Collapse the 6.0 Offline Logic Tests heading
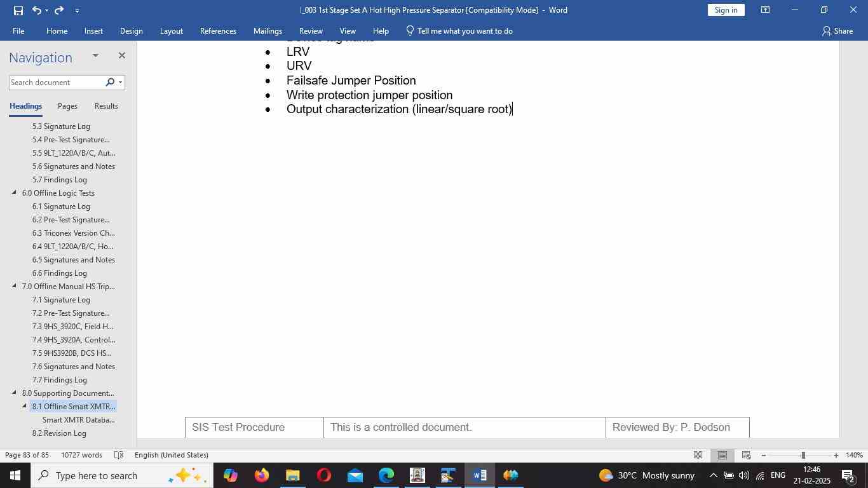Image resolution: width=868 pixels, height=488 pixels. pyautogui.click(x=15, y=193)
